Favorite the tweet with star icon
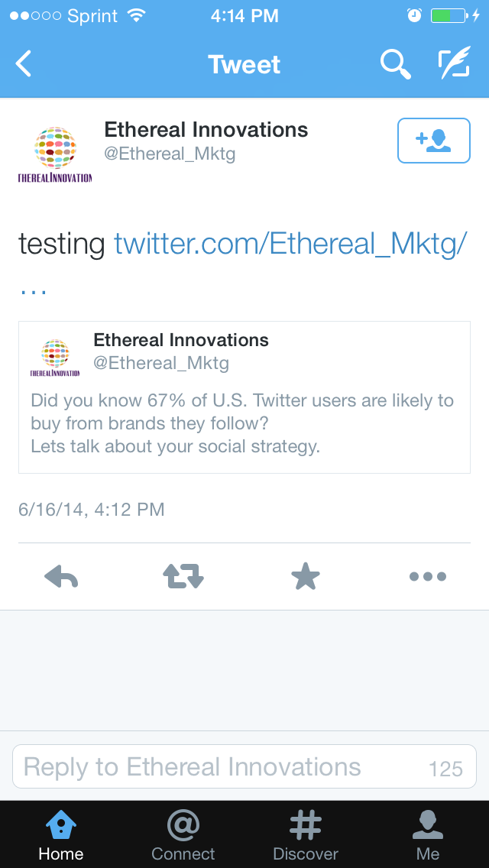The height and width of the screenshot is (868, 489). click(306, 577)
